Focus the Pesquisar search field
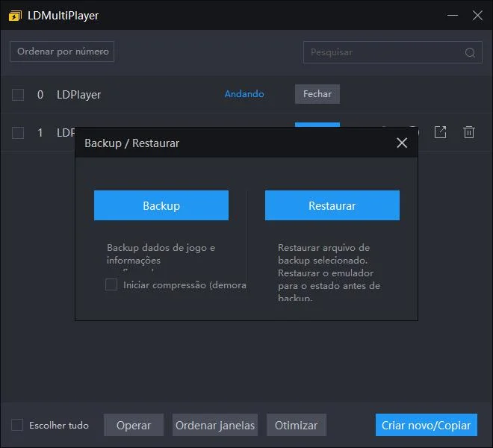 pos(393,52)
